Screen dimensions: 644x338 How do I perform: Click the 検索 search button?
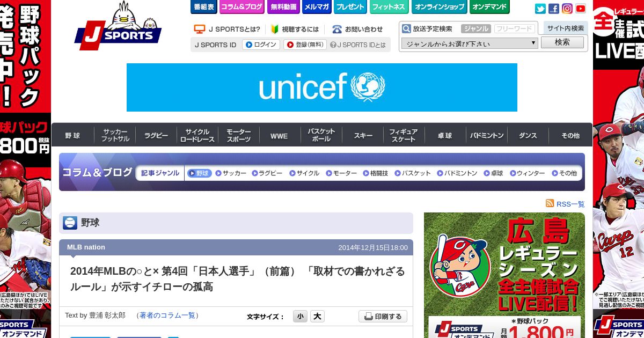(562, 42)
